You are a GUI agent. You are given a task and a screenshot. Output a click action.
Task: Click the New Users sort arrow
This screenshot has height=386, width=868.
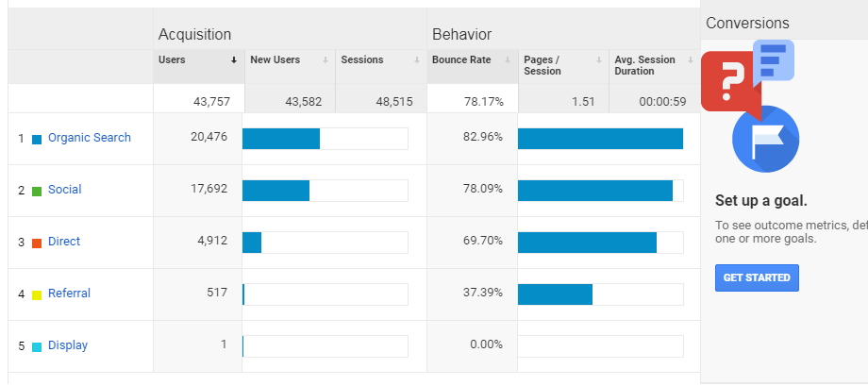(x=325, y=60)
